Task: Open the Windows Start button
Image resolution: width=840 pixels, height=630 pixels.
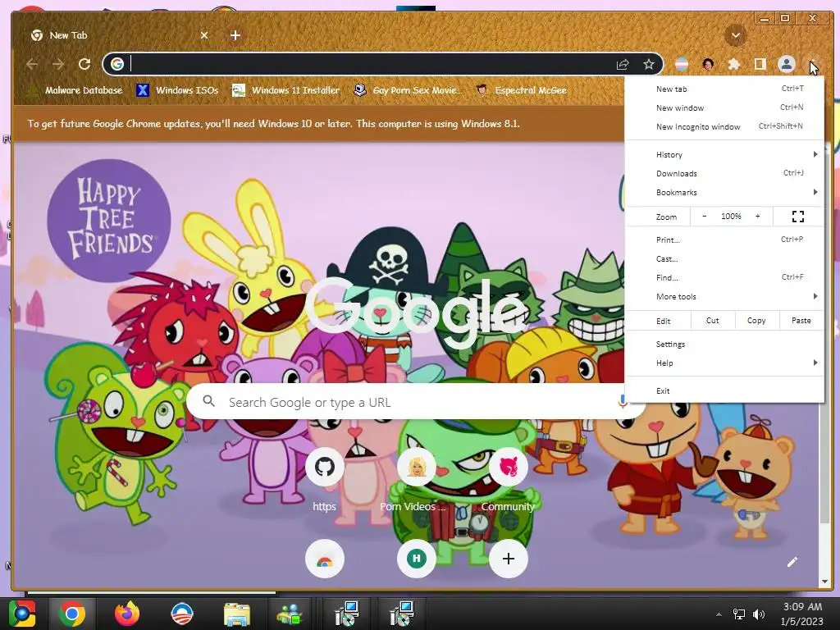Action: coord(22,614)
